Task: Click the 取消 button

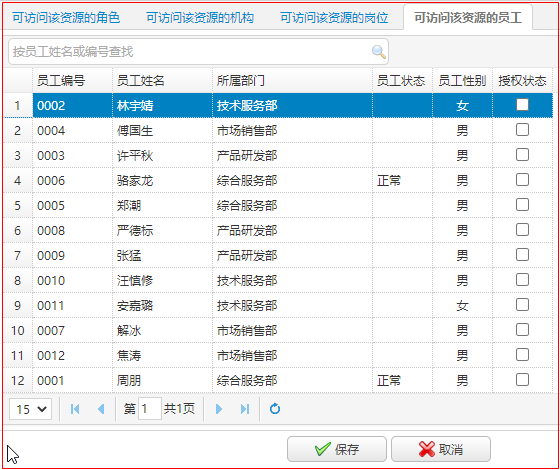Action: [441, 449]
